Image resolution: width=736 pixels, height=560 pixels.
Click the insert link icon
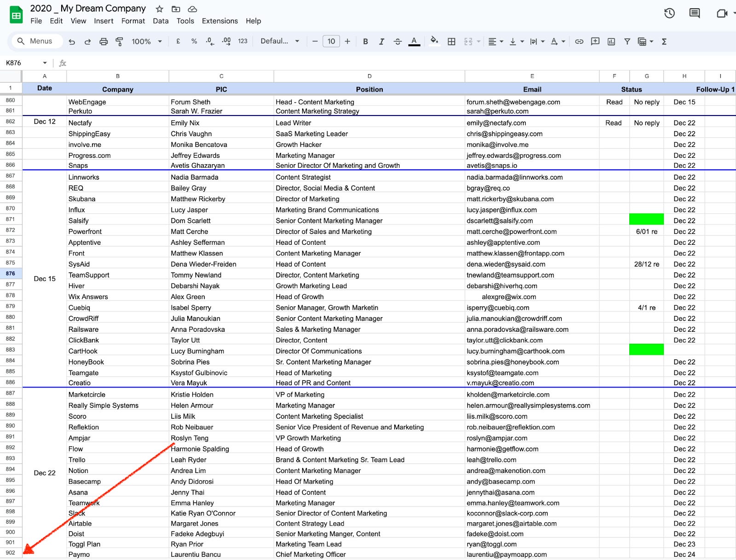(x=579, y=41)
